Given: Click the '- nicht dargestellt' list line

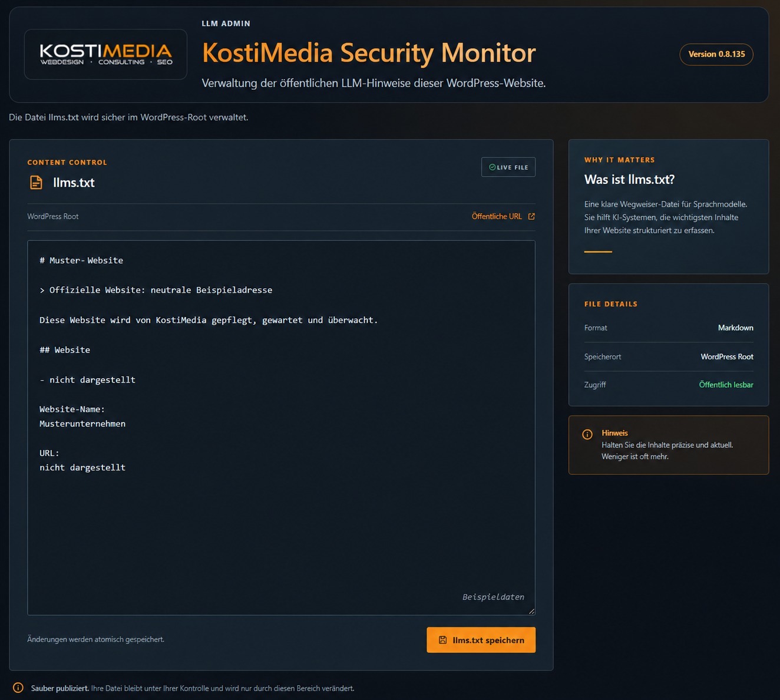Looking at the screenshot, I should (87, 380).
